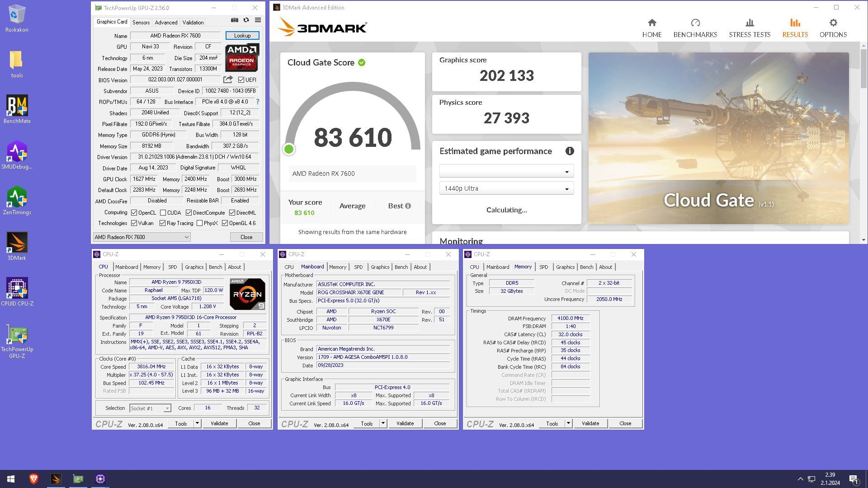Switch to Validation tab in GPU-Z
868x488 pixels.
tap(193, 23)
